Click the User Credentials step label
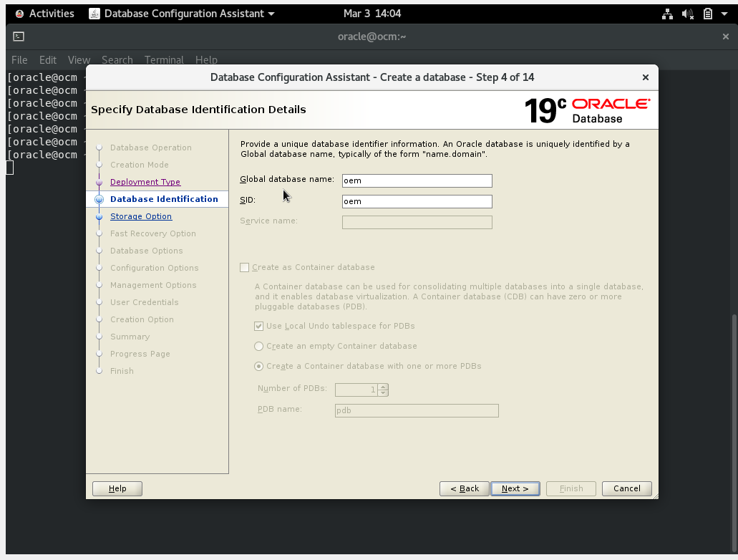This screenshot has width=738, height=560. [x=144, y=302]
